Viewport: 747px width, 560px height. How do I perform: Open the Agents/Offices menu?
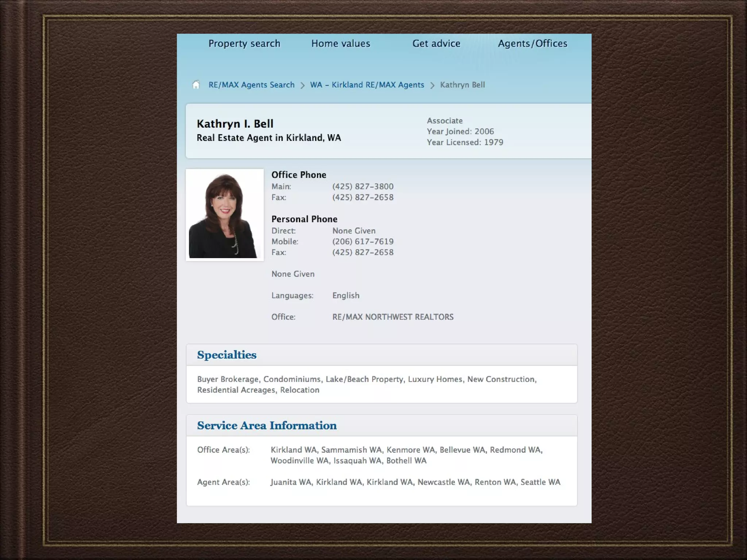(532, 43)
